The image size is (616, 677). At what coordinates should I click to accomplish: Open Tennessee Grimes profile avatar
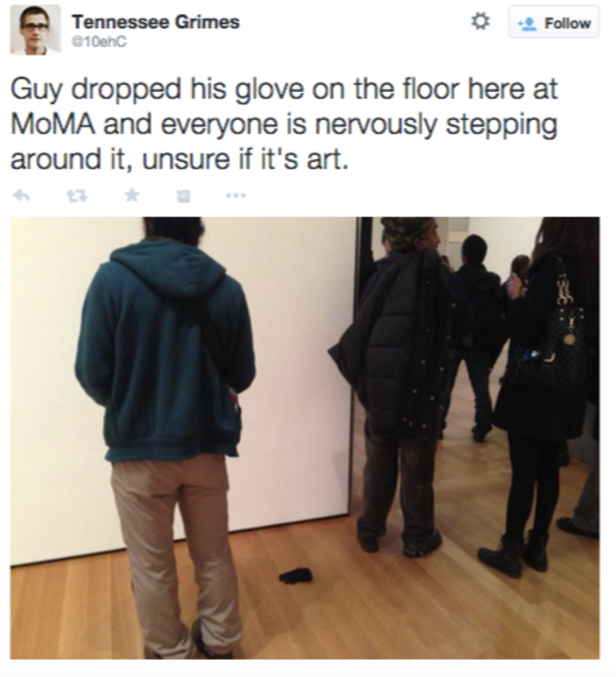[35, 31]
